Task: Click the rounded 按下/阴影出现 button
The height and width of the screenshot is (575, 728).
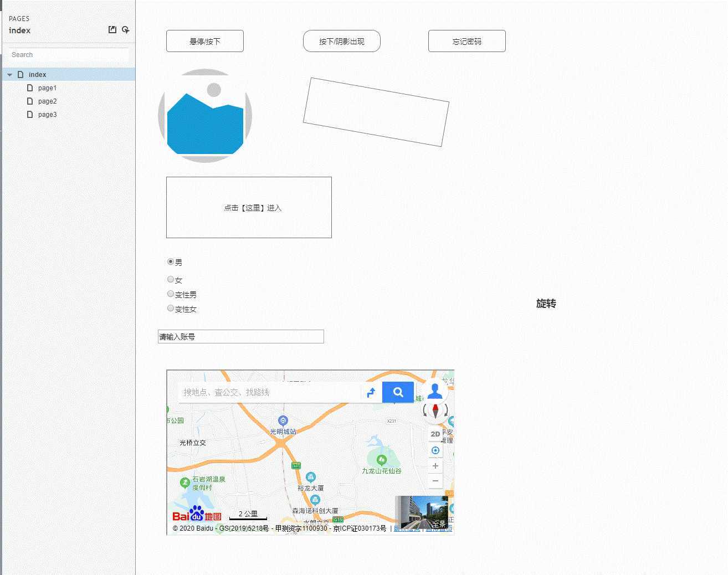Action: pos(342,41)
